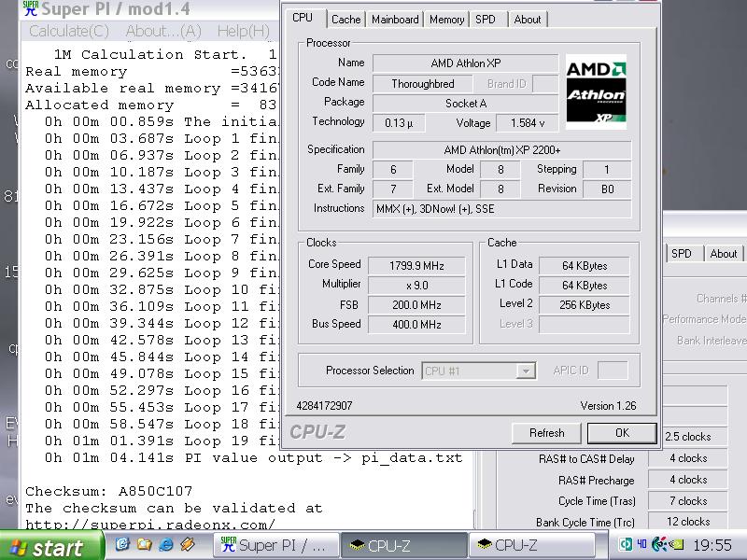The image size is (747, 560).
Task: Switch to the Cache tab
Action: click(345, 20)
